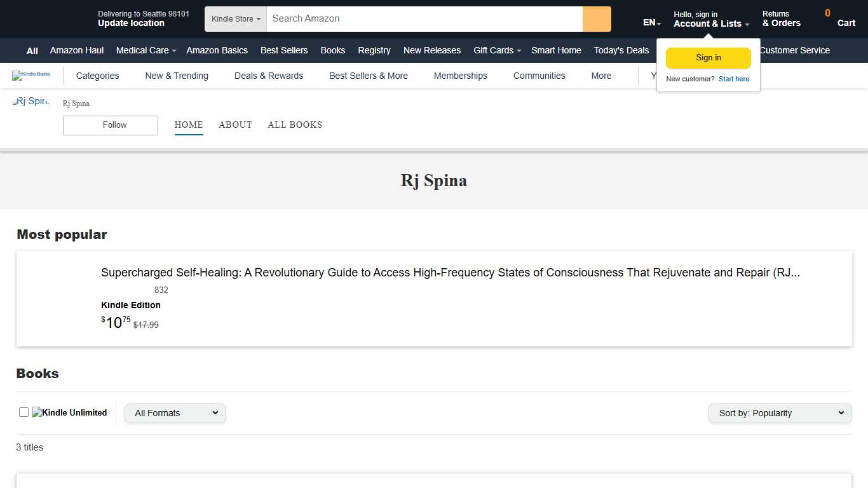Switch to the ABOUT tab
Image resolution: width=868 pixels, height=488 pixels.
pyautogui.click(x=235, y=125)
